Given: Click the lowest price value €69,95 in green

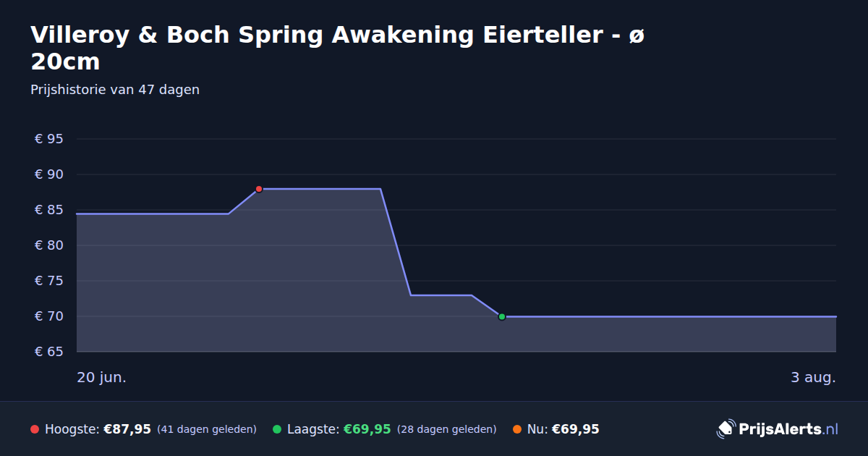Looking at the screenshot, I should pos(367,429).
